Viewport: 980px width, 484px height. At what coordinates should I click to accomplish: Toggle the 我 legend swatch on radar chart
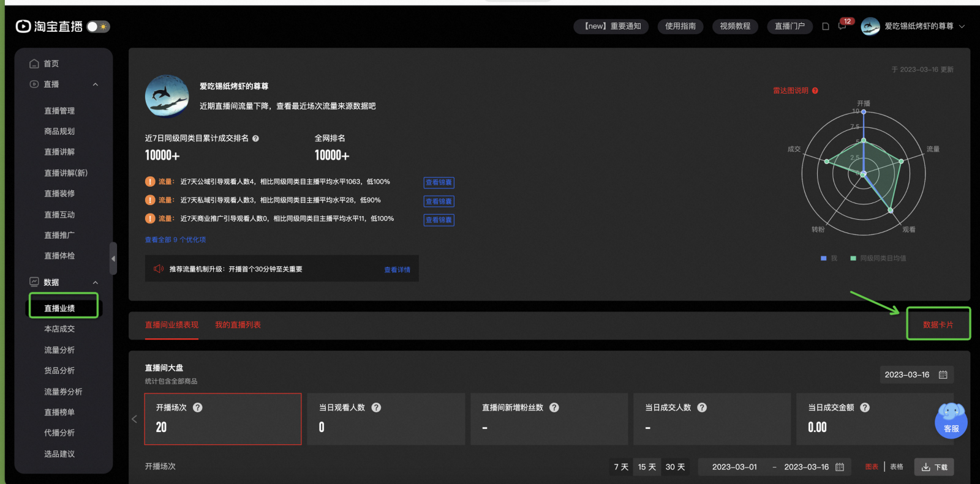pos(824,258)
